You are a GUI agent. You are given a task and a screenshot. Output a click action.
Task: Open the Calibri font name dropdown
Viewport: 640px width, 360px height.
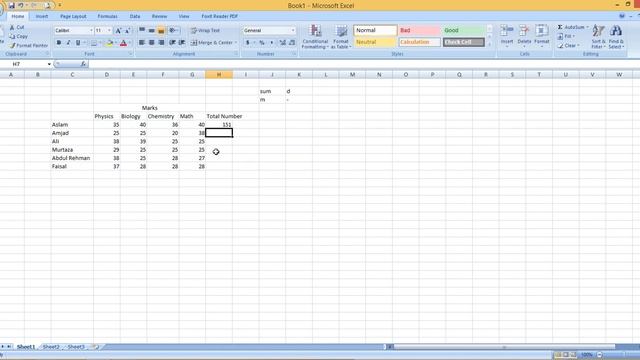pos(91,31)
